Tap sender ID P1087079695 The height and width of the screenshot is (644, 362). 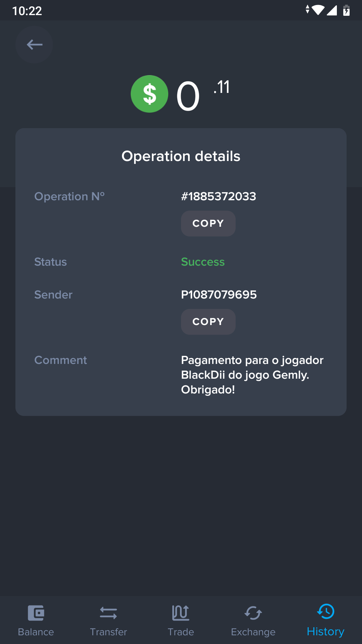coord(219,294)
